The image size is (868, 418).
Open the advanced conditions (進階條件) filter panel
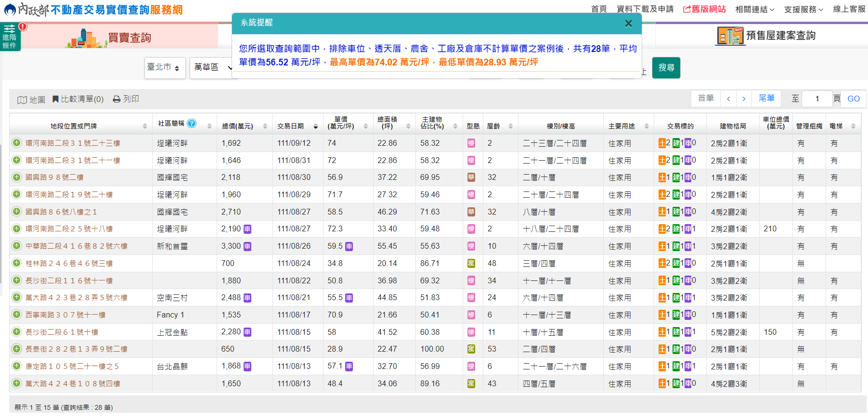pos(10,37)
